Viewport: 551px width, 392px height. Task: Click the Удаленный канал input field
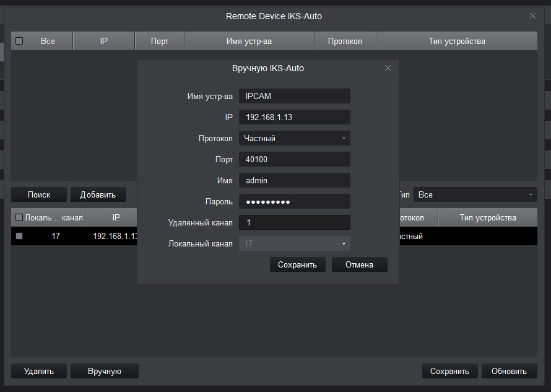coord(294,222)
